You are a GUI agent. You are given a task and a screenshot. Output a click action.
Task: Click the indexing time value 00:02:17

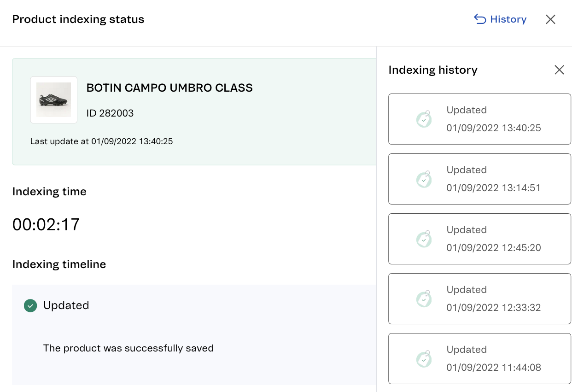[46, 225]
